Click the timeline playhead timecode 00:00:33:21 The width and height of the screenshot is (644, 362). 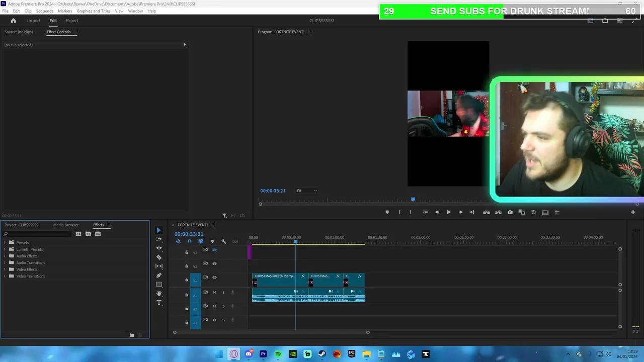189,234
